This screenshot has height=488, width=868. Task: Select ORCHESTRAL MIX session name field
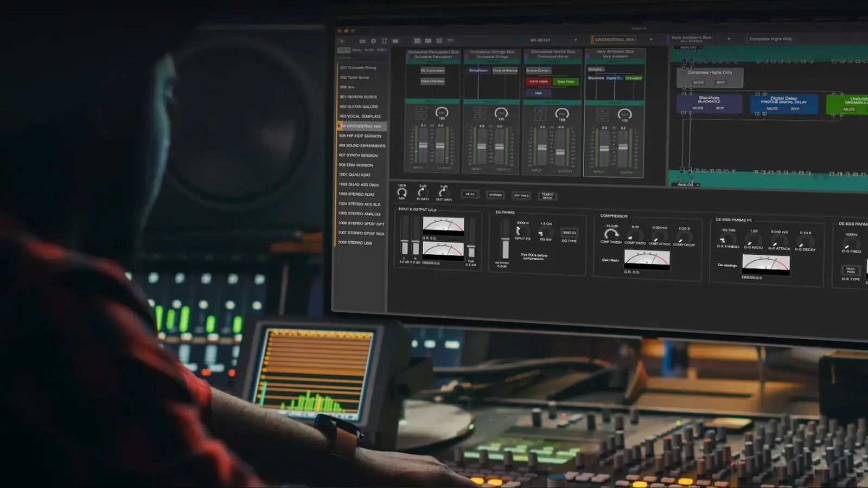[x=614, y=40]
